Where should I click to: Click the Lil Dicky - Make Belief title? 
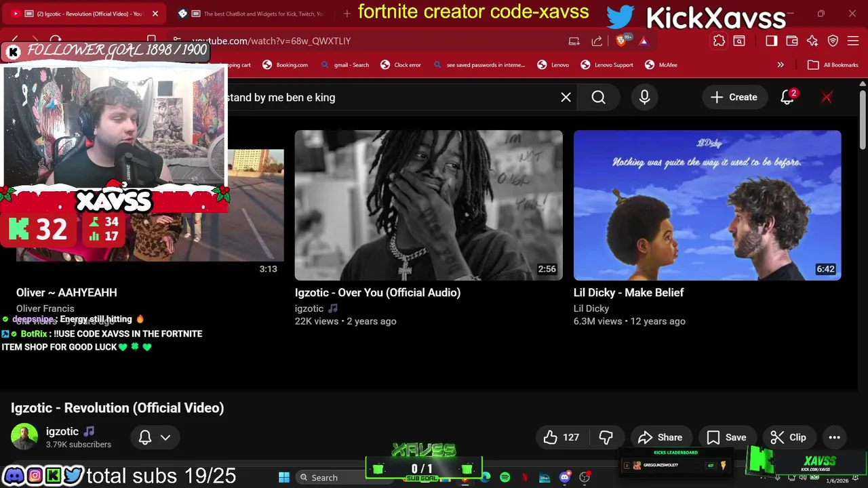(629, 293)
